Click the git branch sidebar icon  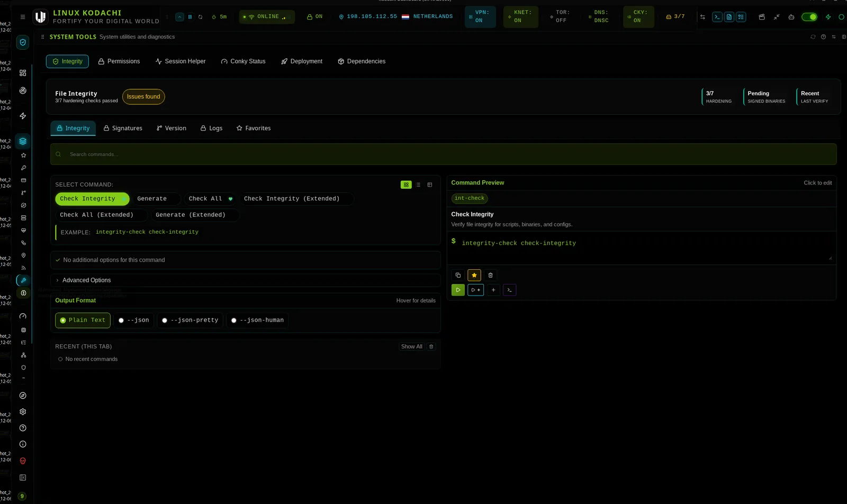(x=23, y=193)
